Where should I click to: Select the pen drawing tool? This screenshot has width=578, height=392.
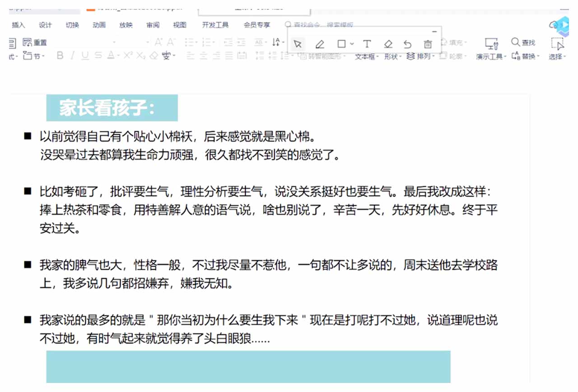click(320, 44)
